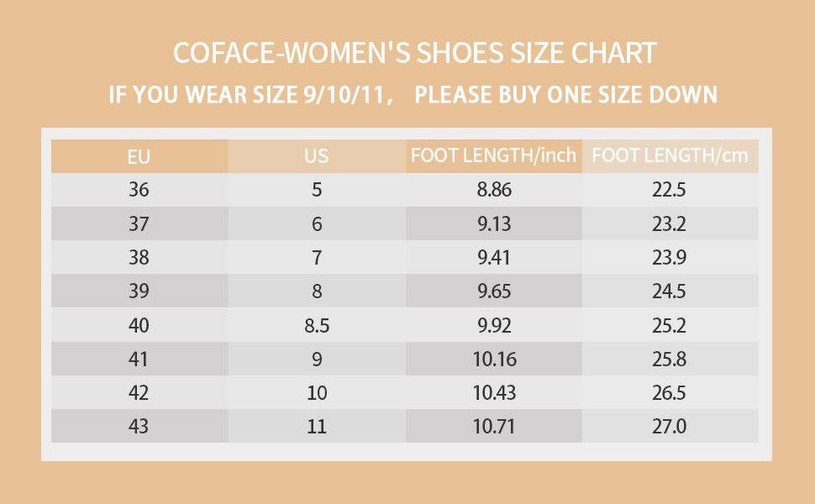This screenshot has width=815, height=504.
Task: Click US size 8.5 cell
Action: (317, 326)
